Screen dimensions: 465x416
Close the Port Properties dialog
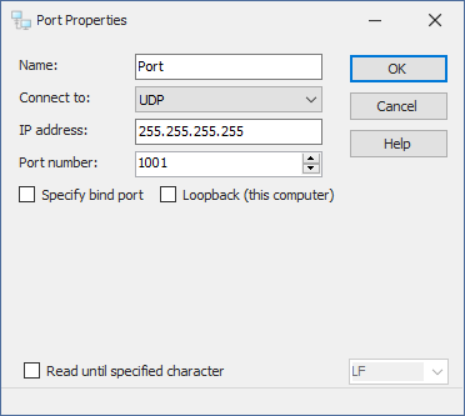coord(435,20)
